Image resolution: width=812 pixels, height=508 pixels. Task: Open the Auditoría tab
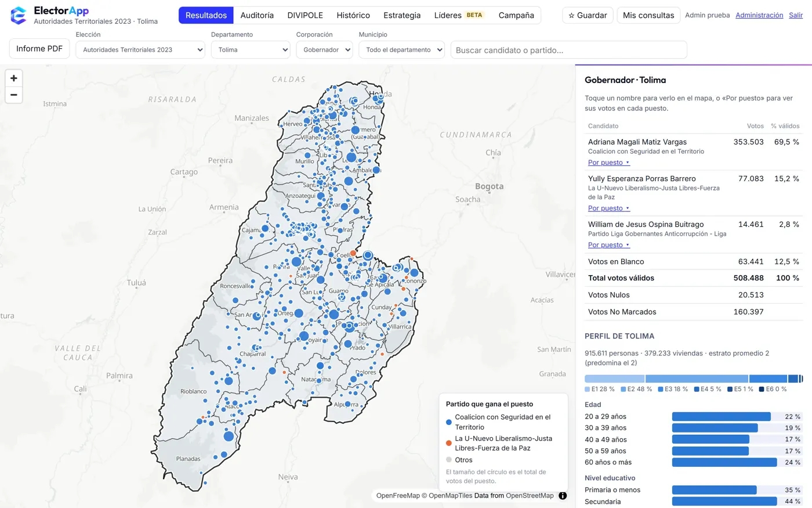(257, 15)
